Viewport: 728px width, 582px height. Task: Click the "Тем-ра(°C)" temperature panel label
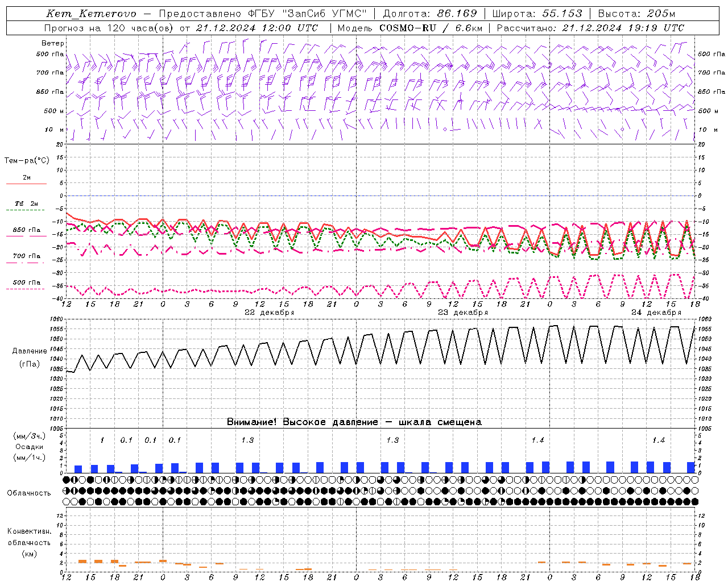click(x=27, y=161)
